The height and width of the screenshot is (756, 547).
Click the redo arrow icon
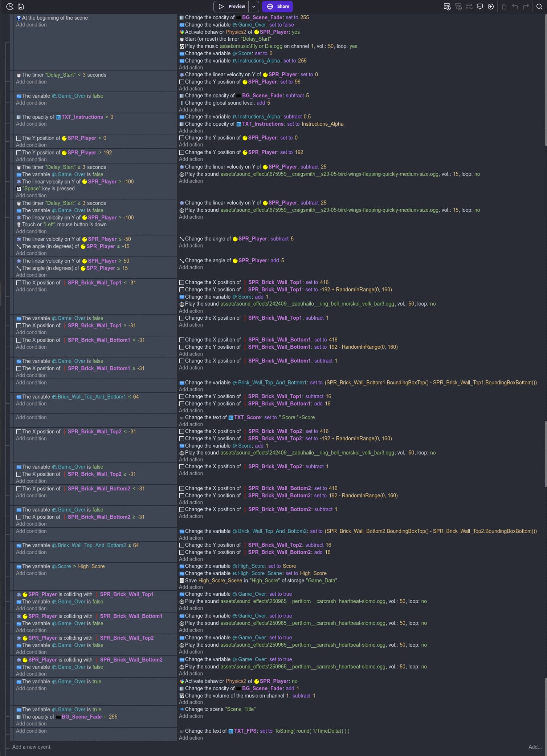526,7
